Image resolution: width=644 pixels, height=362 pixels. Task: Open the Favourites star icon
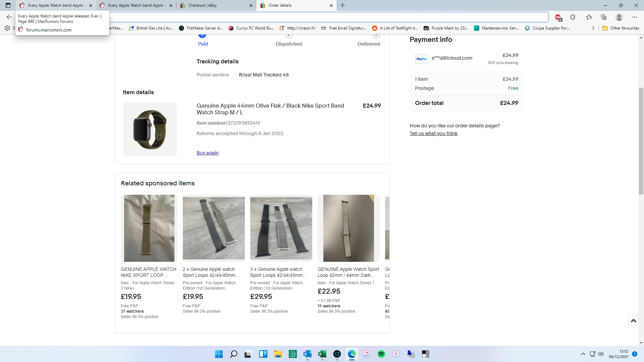click(589, 17)
